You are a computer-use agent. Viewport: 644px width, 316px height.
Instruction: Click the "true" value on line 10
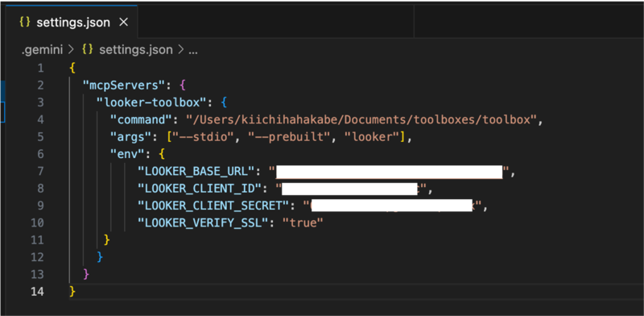(303, 223)
